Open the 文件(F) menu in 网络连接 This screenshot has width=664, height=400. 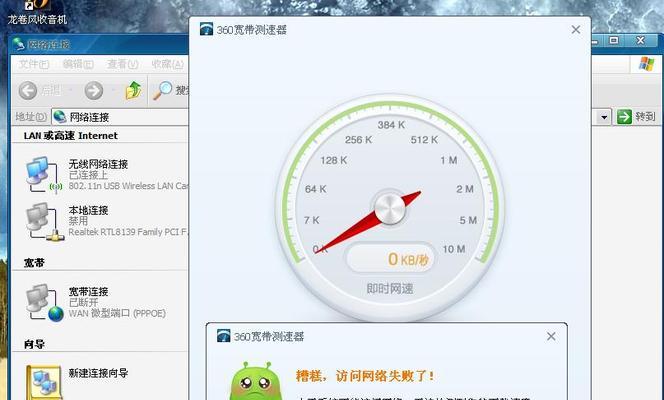[x=34, y=64]
